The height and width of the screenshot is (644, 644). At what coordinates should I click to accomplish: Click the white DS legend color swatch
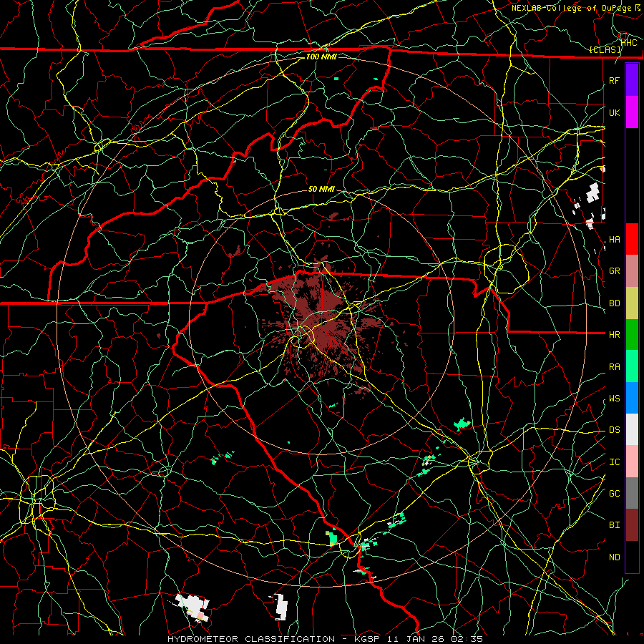[x=632, y=429]
